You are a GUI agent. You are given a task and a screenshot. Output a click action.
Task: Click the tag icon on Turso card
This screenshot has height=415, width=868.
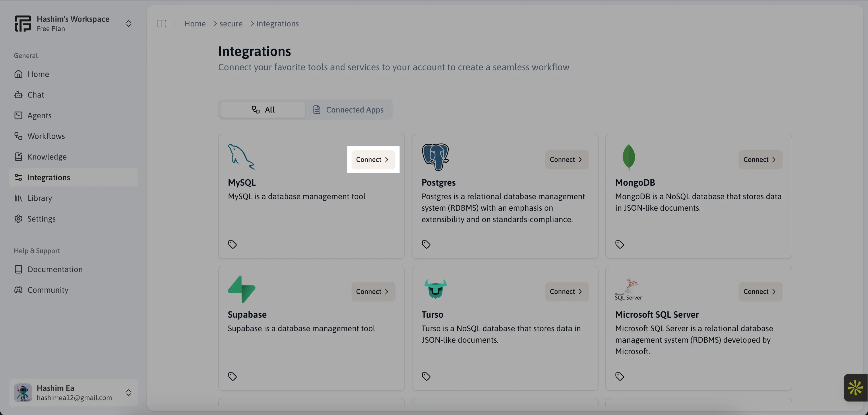point(426,377)
